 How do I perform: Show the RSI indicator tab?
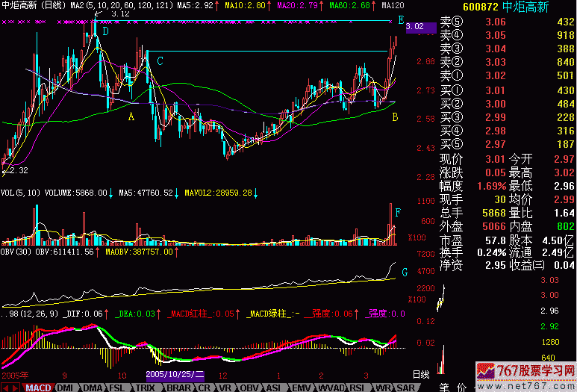tap(357, 388)
